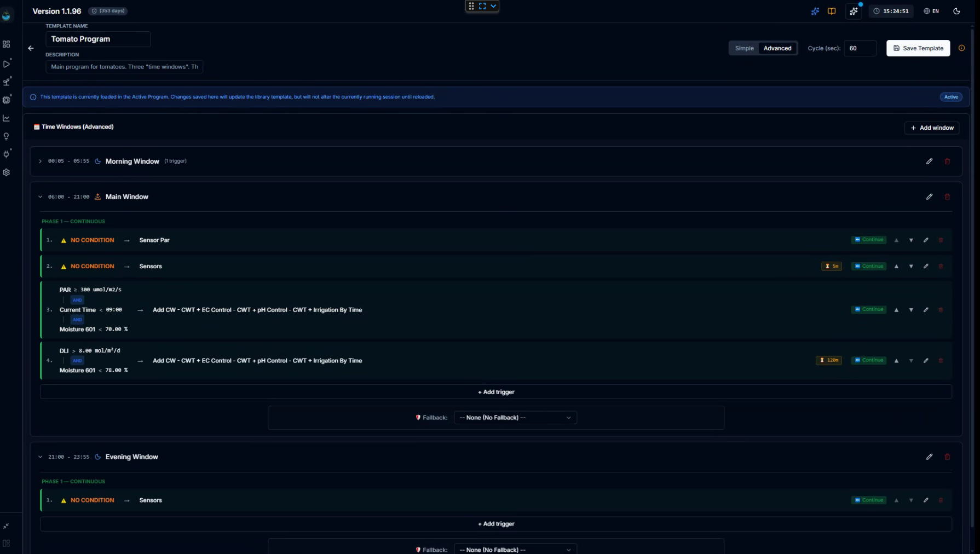Switch to Advanced mode
Image resolution: width=980 pixels, height=554 pixels.
(x=777, y=48)
